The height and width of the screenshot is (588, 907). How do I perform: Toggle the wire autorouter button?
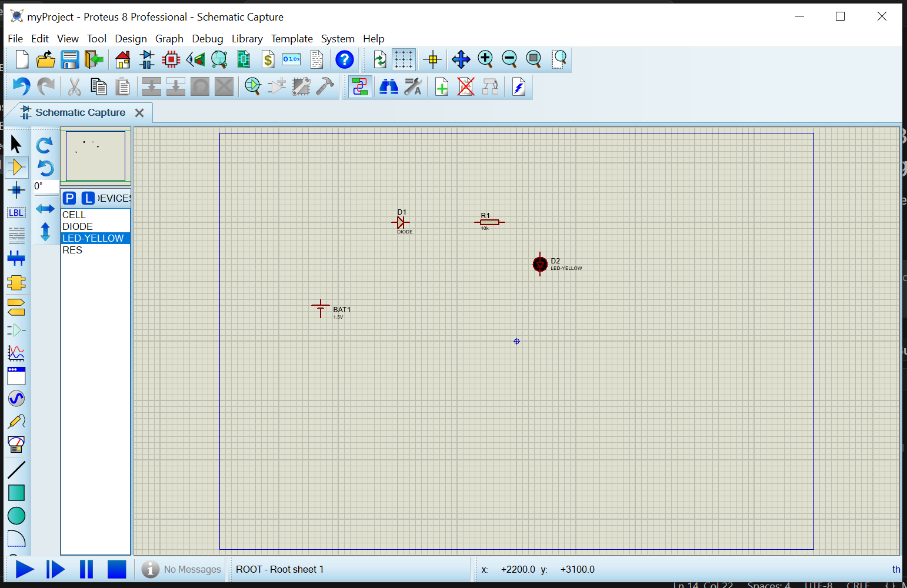coord(360,87)
